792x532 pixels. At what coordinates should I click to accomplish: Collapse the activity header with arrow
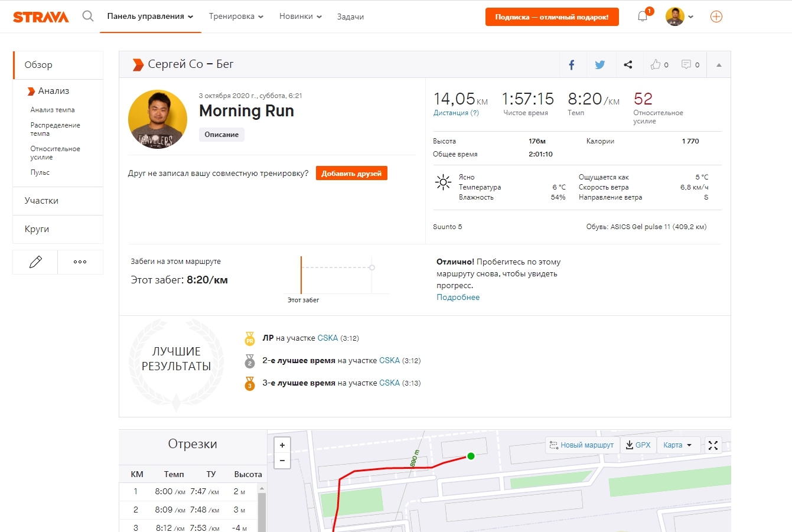719,65
